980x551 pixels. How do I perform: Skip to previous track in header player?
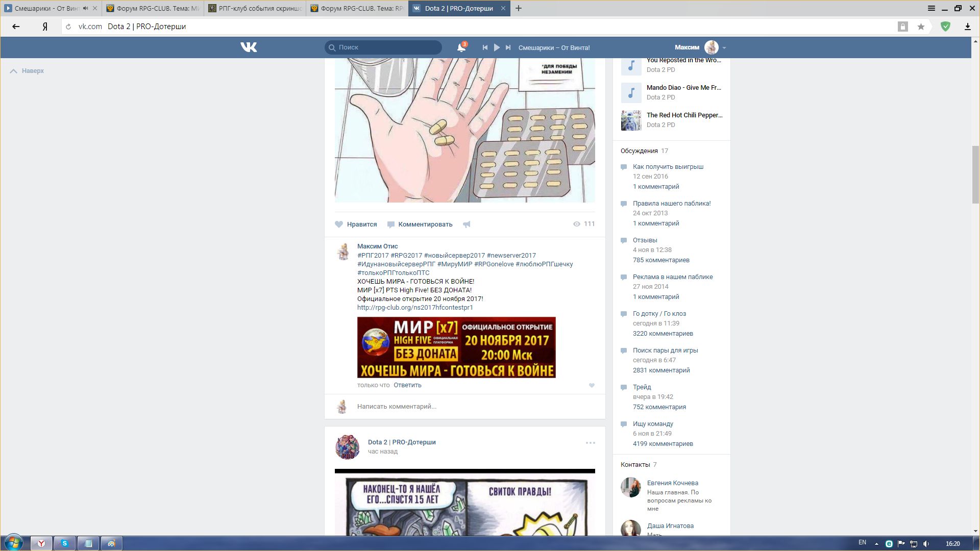[x=485, y=47]
